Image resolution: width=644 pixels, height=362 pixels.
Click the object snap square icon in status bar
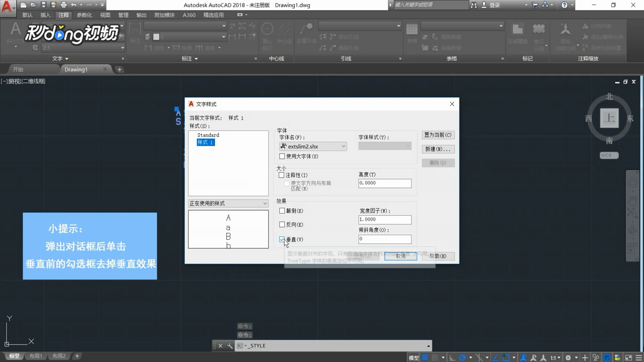coord(506,357)
